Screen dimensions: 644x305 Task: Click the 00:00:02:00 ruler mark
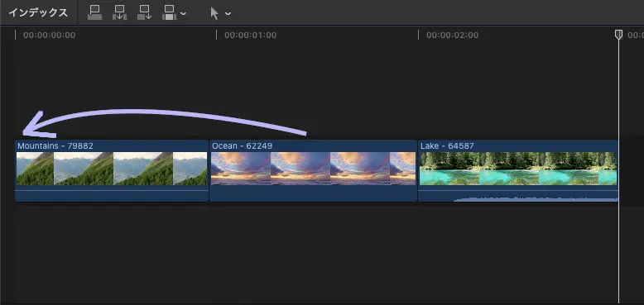[x=452, y=36]
